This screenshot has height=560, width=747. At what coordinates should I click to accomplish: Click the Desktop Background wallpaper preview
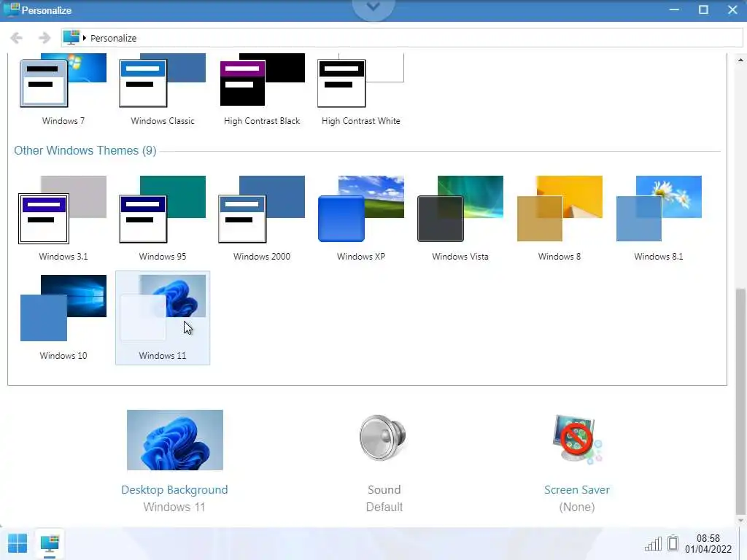175,440
